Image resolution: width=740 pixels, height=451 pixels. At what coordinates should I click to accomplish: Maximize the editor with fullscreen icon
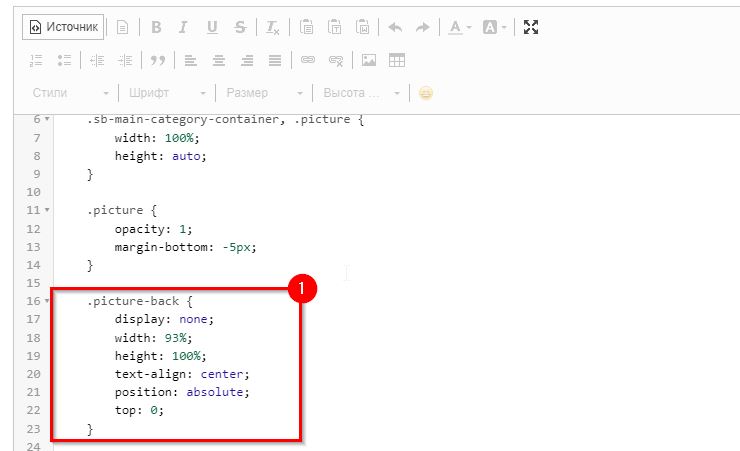click(x=531, y=27)
